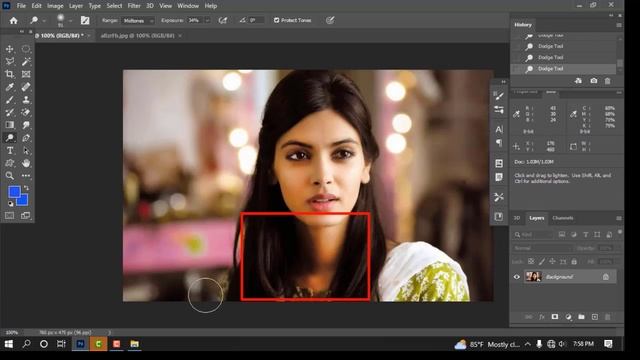
Task: Select the History Brush tool
Action: [x=9, y=112]
